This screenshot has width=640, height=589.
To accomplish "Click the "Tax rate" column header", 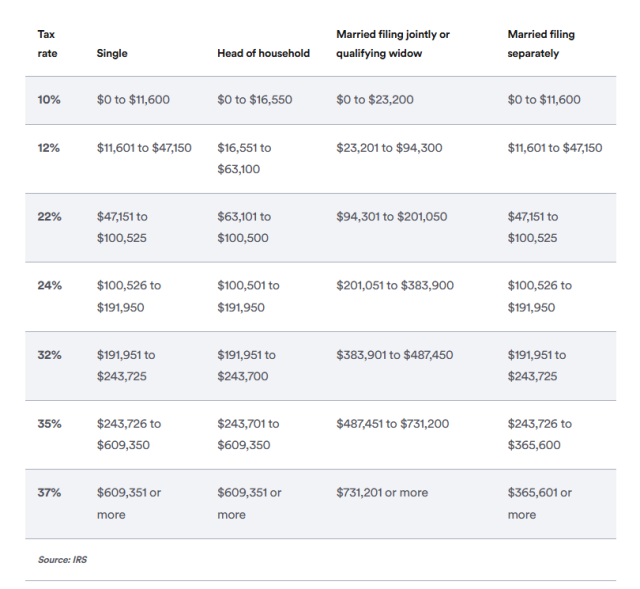I will (x=46, y=43).
